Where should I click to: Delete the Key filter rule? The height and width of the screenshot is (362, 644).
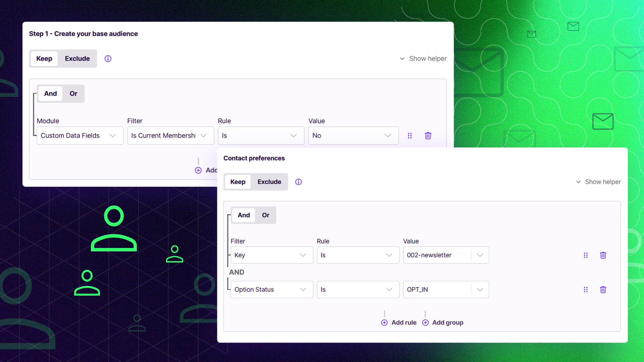[603, 255]
